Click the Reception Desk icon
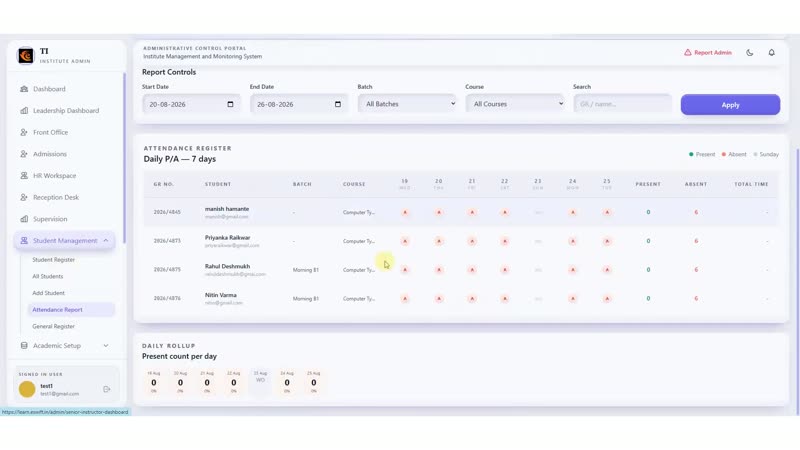 (24, 197)
